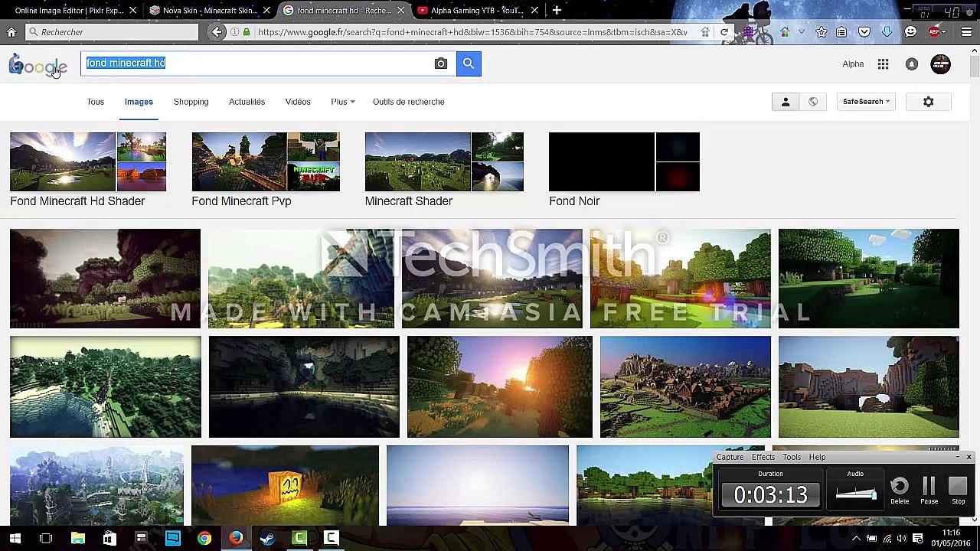980x551 pixels.
Task: Click the Alpha profile name link
Action: click(x=853, y=64)
